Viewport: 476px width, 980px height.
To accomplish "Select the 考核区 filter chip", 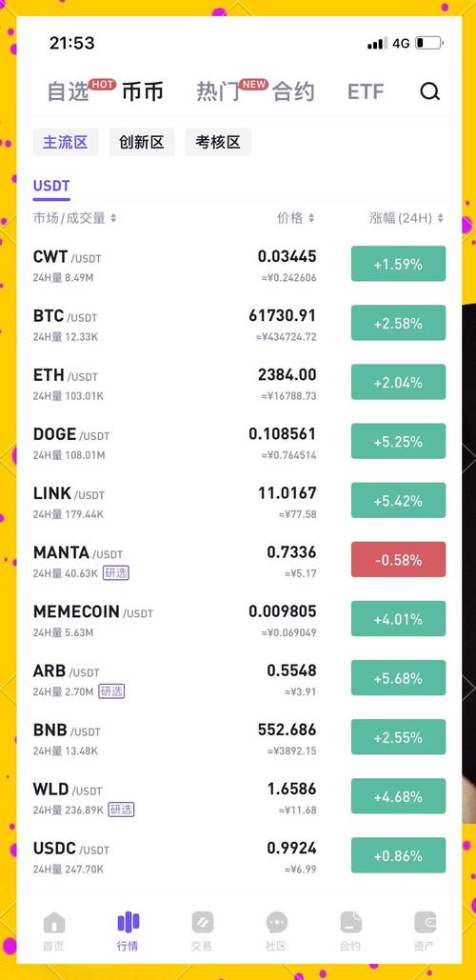I will 218,142.
